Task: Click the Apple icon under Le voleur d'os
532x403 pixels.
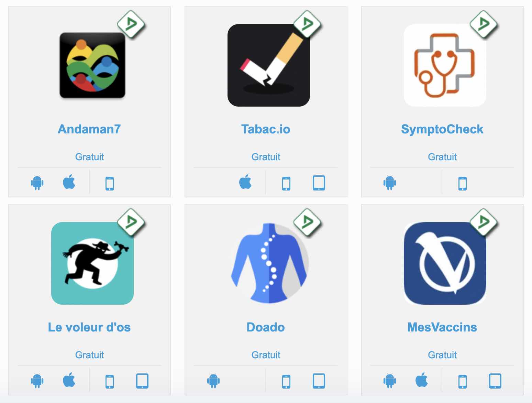Action: [69, 380]
